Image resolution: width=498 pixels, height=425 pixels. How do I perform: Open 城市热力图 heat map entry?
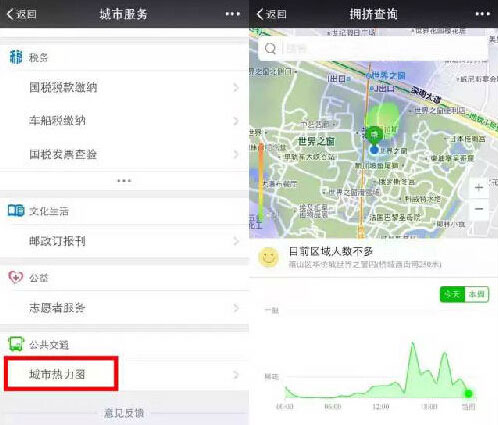[124, 374]
